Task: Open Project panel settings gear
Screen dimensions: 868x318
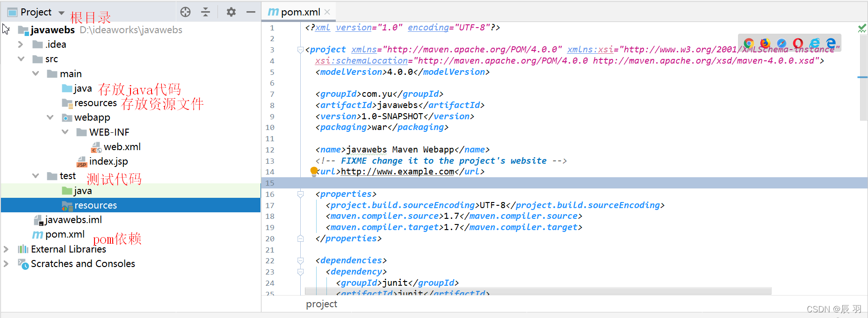Action: (231, 12)
